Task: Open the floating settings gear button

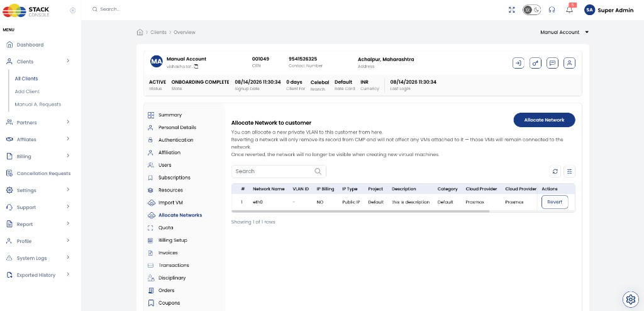Action: [630, 298]
